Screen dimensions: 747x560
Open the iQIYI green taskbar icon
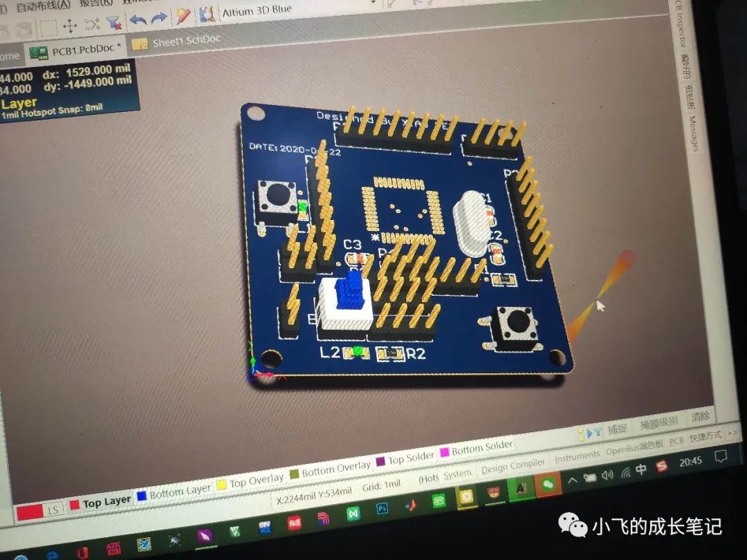pos(439,501)
